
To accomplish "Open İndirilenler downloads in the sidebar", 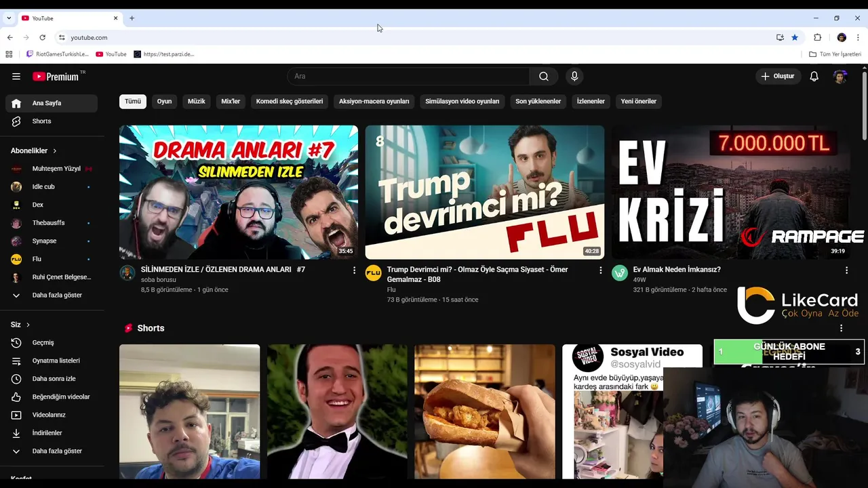I will point(52,433).
